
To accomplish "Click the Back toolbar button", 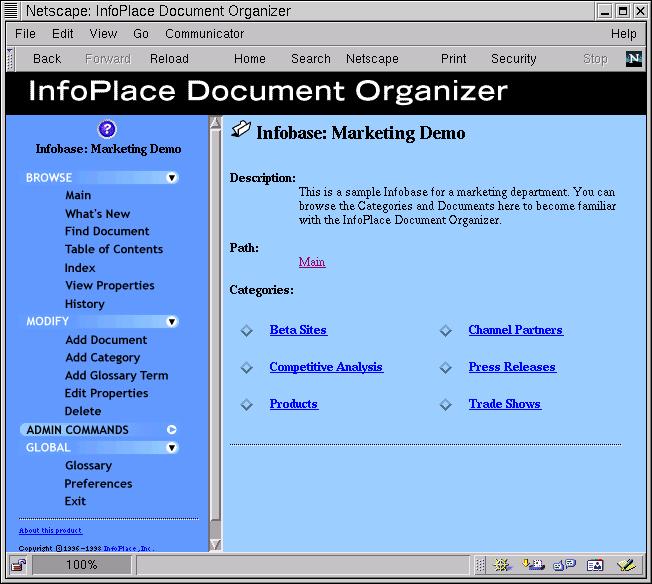I will coord(47,59).
